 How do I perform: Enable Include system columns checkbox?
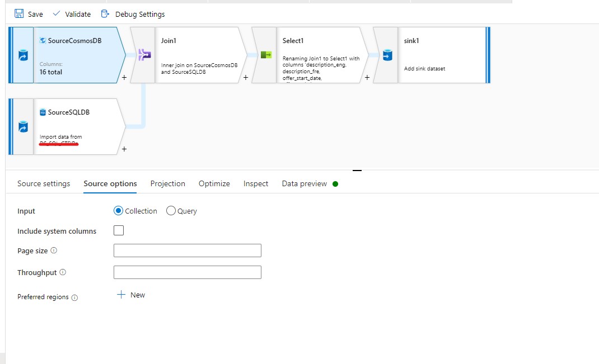(x=118, y=230)
